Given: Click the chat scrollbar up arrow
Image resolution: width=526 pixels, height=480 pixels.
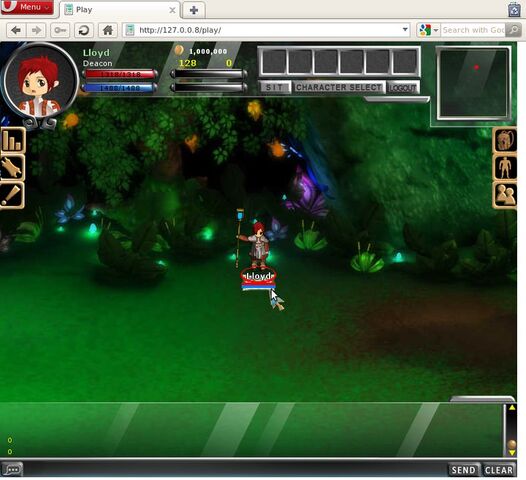Looking at the screenshot, I should coord(512,408).
